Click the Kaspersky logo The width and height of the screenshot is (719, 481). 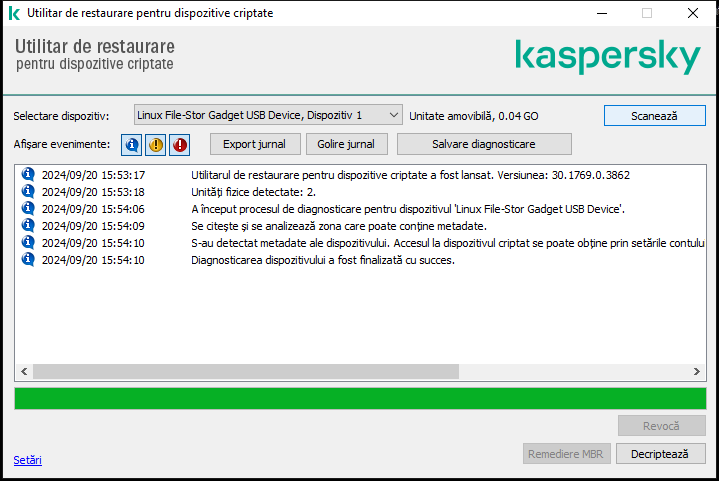(608, 57)
